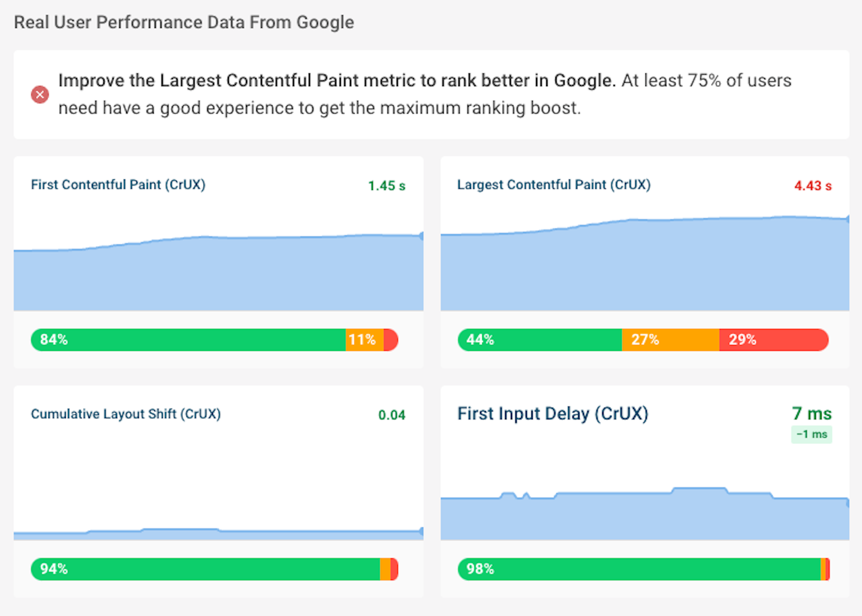The image size is (862, 616).
Task: Click the Real User Performance Data heading
Action: pyautogui.click(x=184, y=22)
